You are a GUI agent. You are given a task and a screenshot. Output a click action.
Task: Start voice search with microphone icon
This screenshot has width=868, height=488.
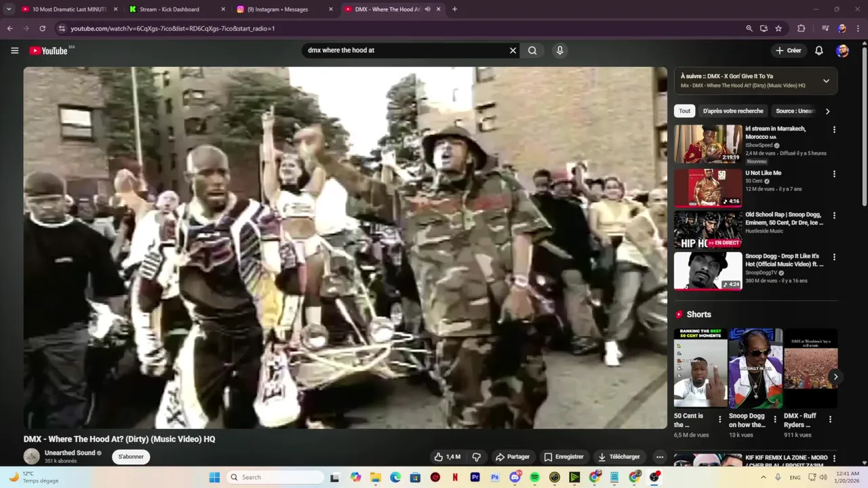tap(559, 50)
